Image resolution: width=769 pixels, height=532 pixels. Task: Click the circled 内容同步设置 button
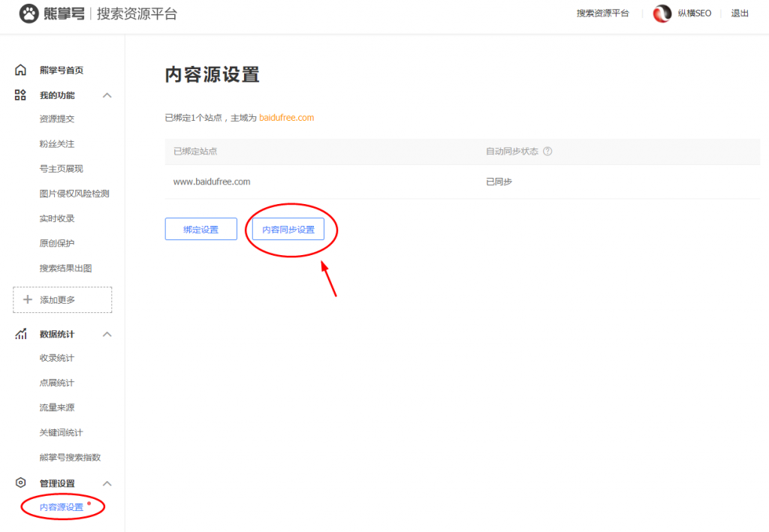[290, 230]
